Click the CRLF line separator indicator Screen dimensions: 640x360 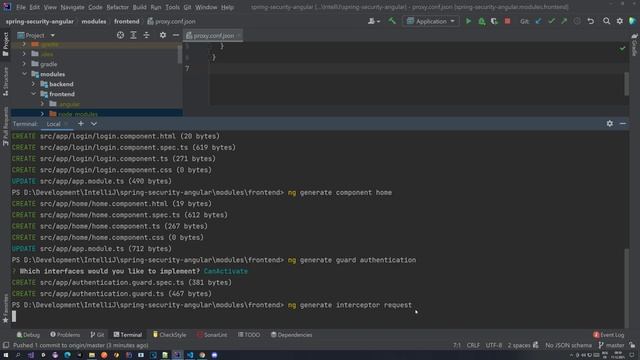pyautogui.click(x=473, y=345)
